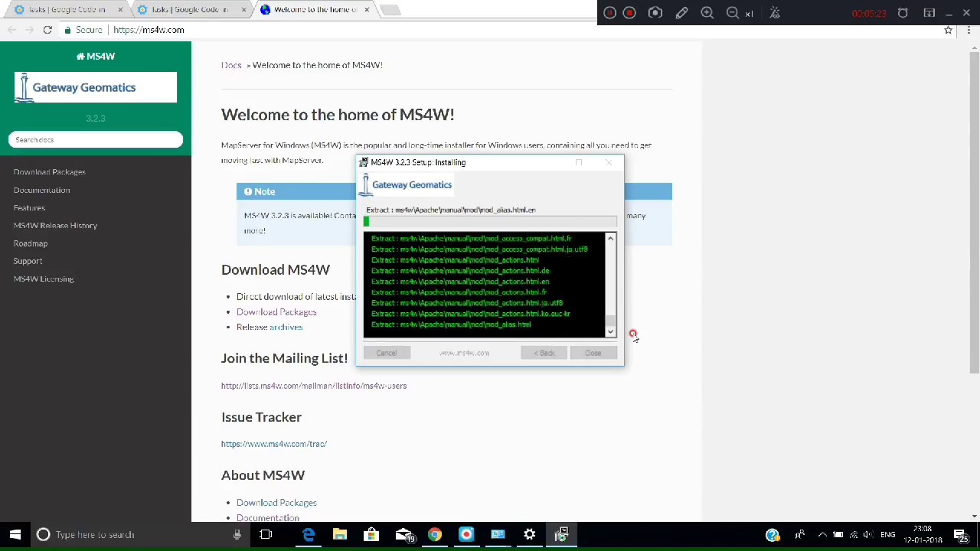Open the mailing list lists.ms4w.com link
The image size is (980, 551).
point(314,386)
